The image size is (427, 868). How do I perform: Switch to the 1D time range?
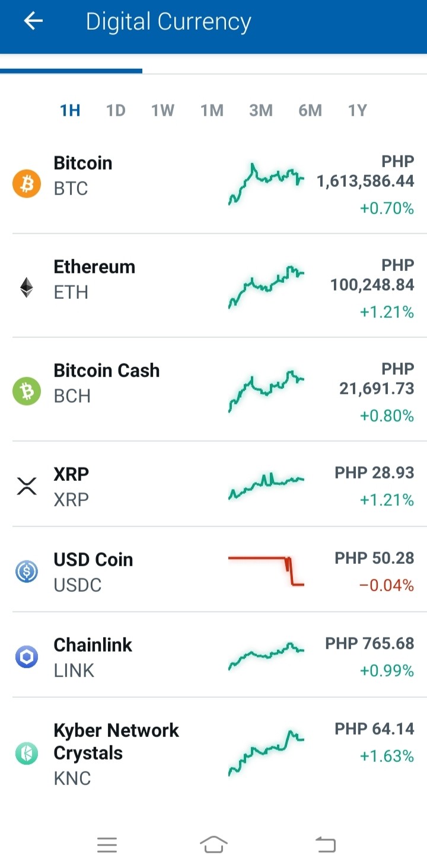click(116, 110)
